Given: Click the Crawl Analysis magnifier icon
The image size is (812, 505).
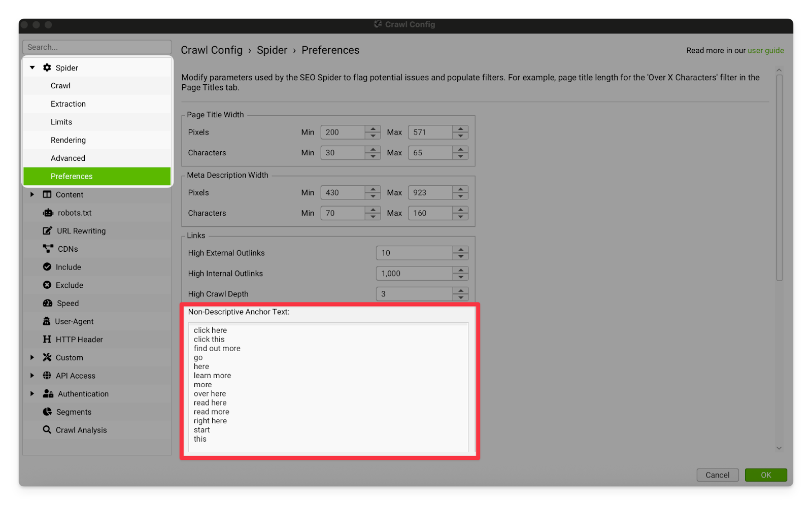Looking at the screenshot, I should pyautogui.click(x=47, y=430).
